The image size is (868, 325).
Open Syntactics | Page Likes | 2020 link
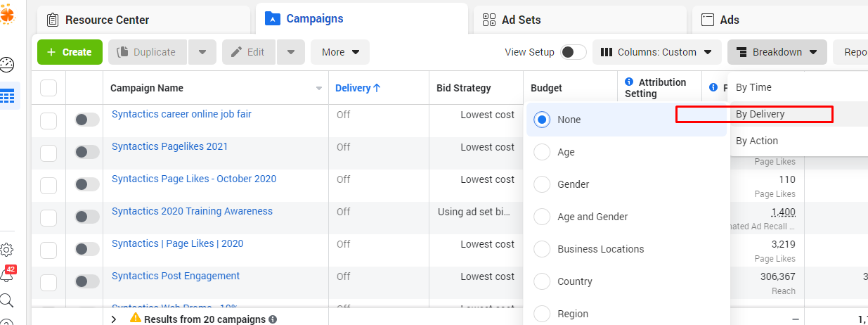pyautogui.click(x=177, y=243)
